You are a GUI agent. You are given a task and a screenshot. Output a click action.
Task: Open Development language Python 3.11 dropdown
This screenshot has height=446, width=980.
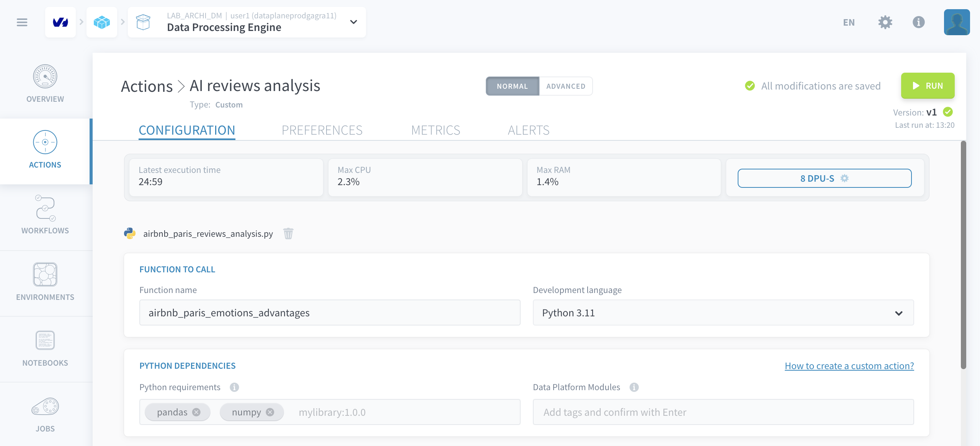[723, 313]
